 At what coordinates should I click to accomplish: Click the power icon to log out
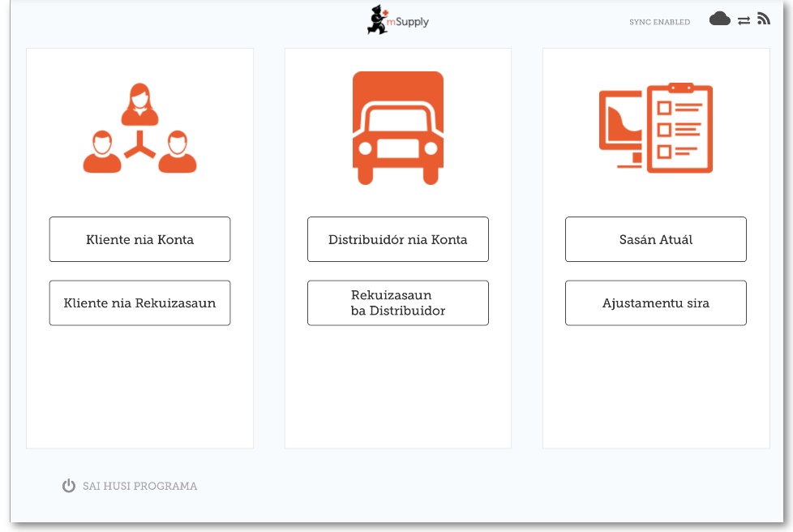(x=69, y=486)
